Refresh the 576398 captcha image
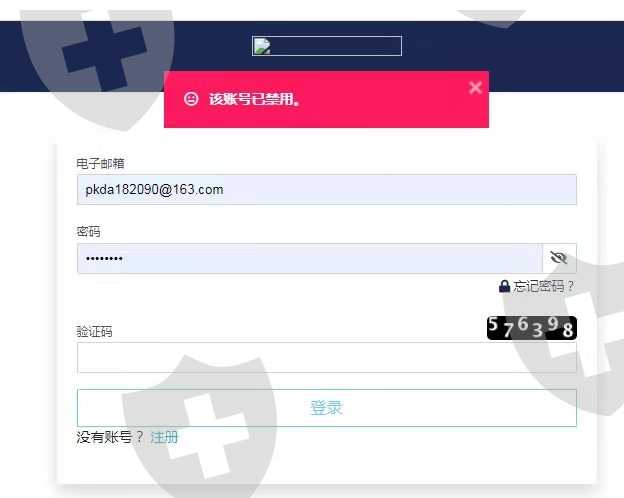This screenshot has height=498, width=624. (532, 328)
